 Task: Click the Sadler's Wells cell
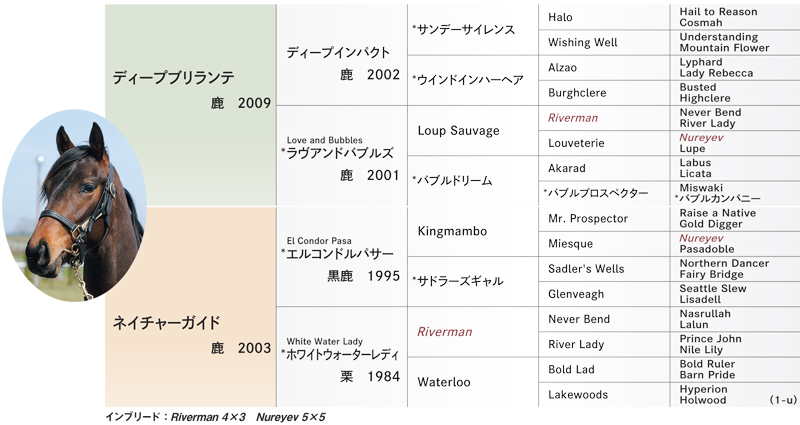604,269
